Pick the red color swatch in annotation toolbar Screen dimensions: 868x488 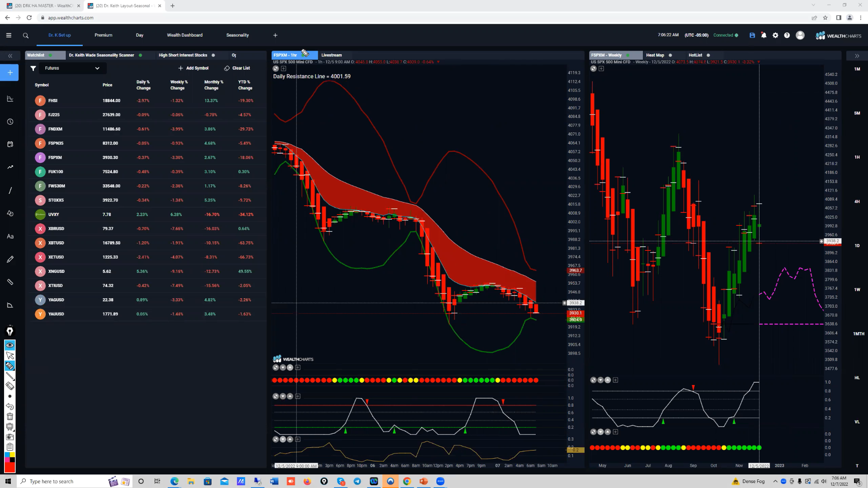tap(9, 467)
